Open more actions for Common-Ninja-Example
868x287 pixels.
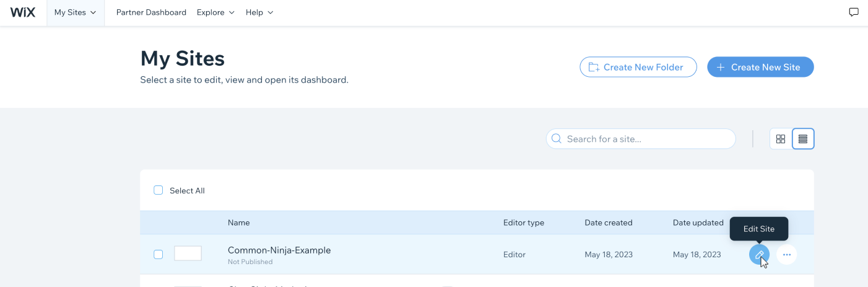pos(787,254)
